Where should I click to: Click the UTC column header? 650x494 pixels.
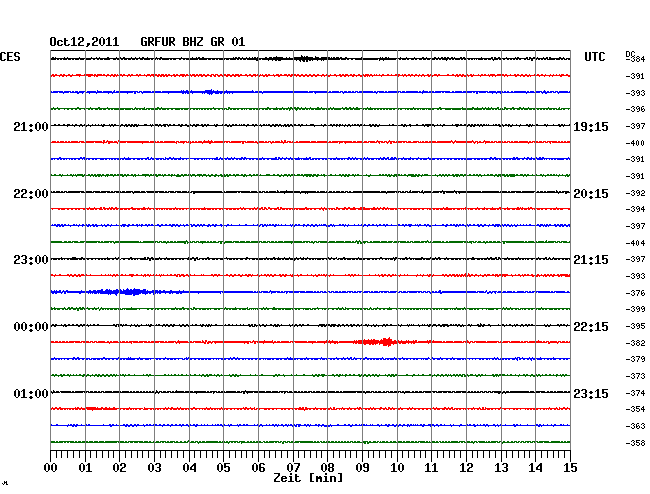[x=594, y=57]
